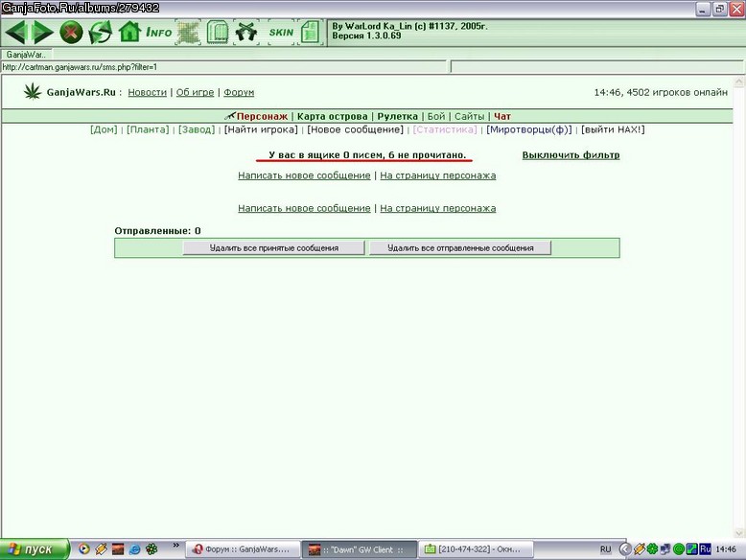Screen dimensions: 746x560
Task: Click the crossed pistols toolbar icon
Action: pos(246,33)
